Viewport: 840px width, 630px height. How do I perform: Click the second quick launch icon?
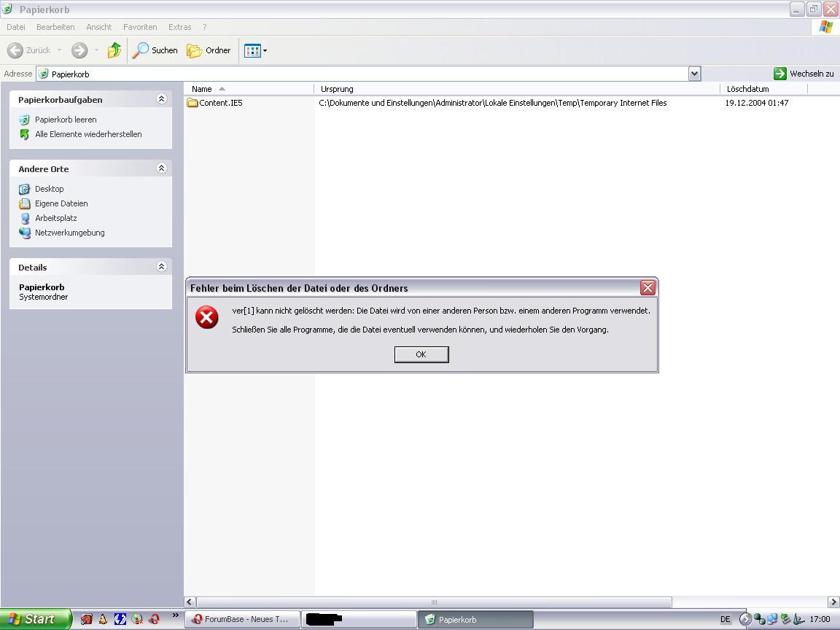pyautogui.click(x=104, y=619)
